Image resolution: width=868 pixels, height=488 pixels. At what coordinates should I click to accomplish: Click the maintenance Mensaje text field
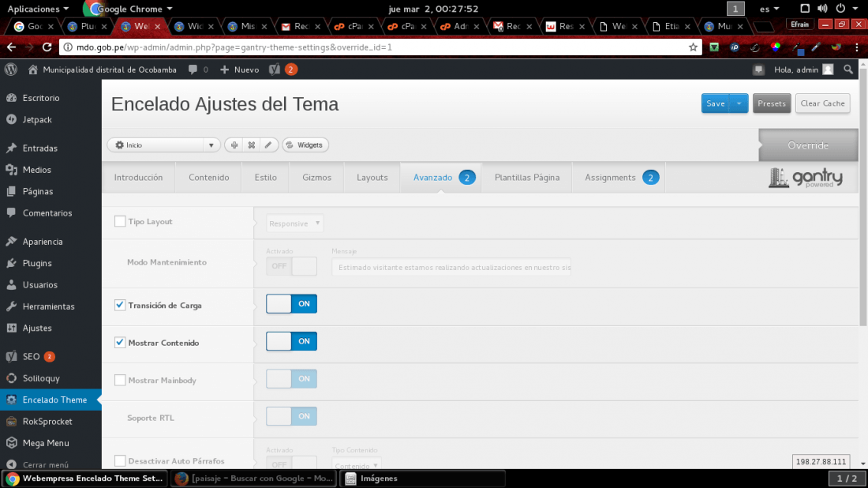click(451, 268)
